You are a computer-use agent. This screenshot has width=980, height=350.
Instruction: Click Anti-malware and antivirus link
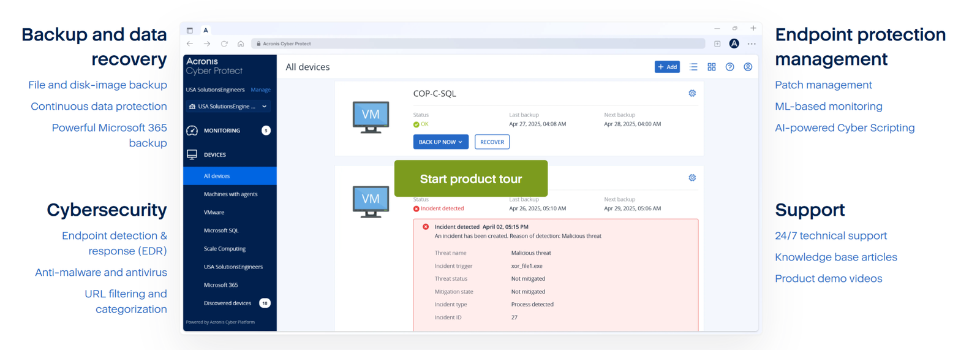click(x=101, y=273)
